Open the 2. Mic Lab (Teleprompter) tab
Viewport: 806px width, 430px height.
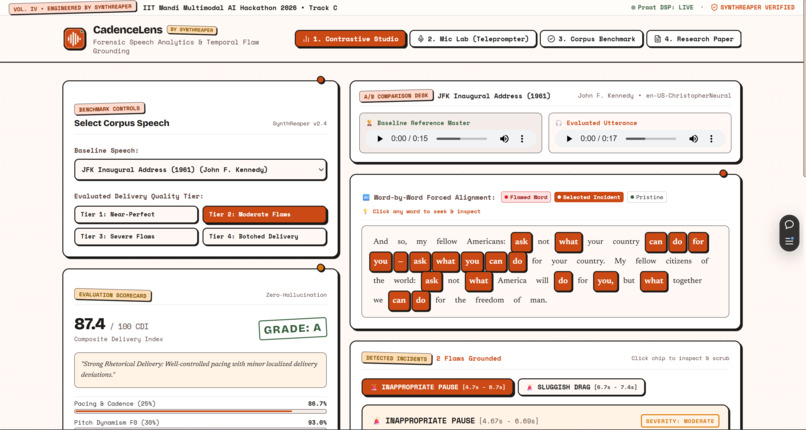pyautogui.click(x=473, y=39)
